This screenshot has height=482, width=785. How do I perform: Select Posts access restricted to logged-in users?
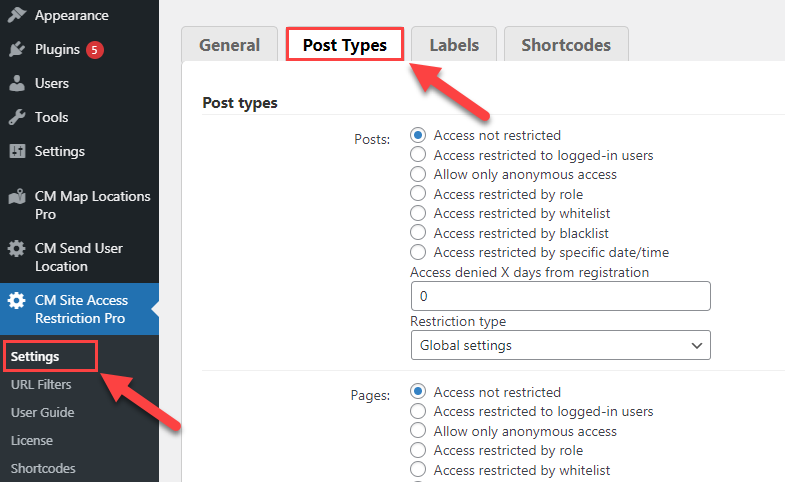418,155
